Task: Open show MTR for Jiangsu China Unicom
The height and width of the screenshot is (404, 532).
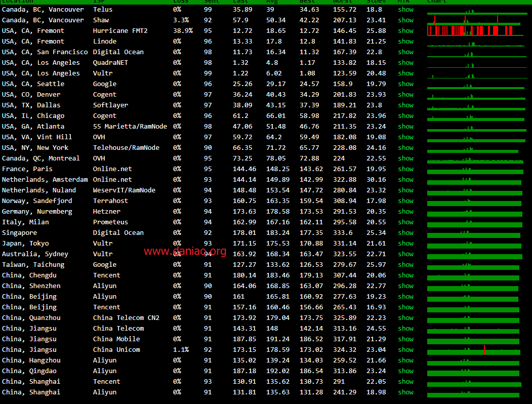Action: pyautogui.click(x=405, y=349)
